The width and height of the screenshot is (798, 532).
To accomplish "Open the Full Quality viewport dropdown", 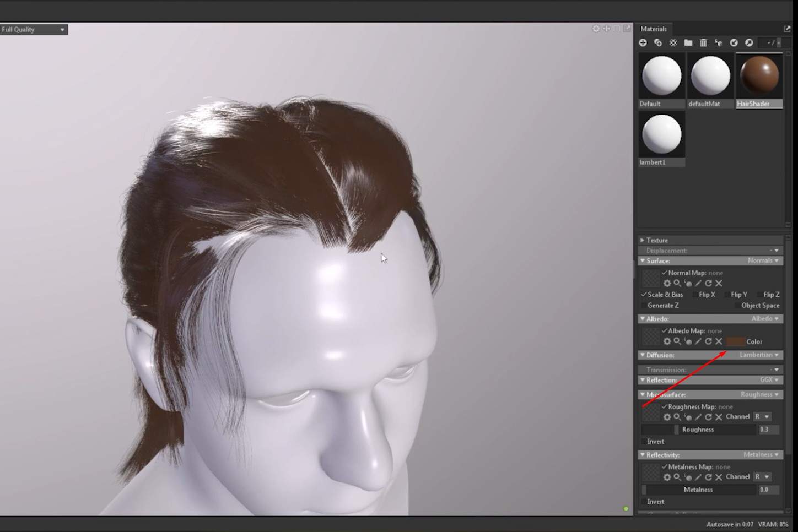I will (x=34, y=29).
